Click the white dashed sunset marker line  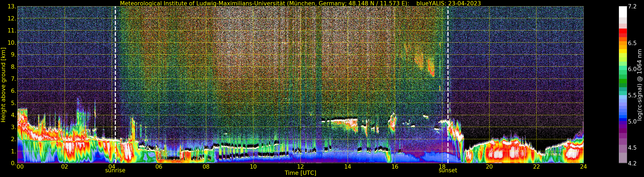[x=448, y=85]
